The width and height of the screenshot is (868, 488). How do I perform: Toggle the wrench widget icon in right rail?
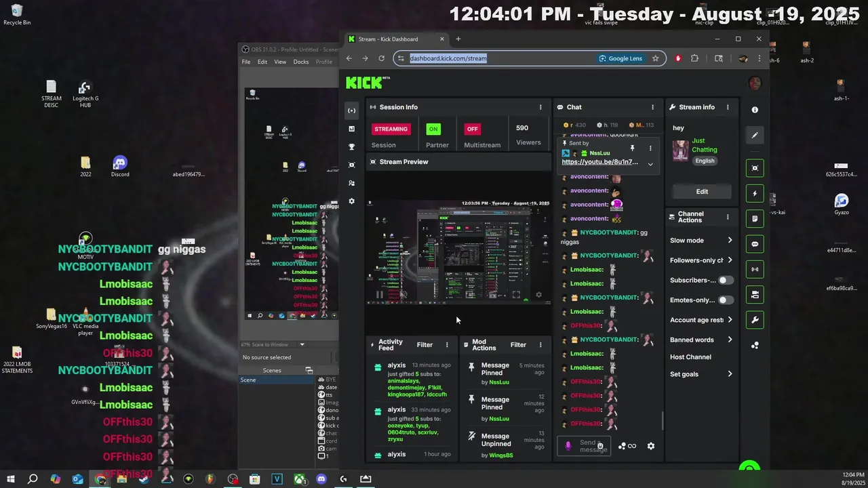pos(755,320)
